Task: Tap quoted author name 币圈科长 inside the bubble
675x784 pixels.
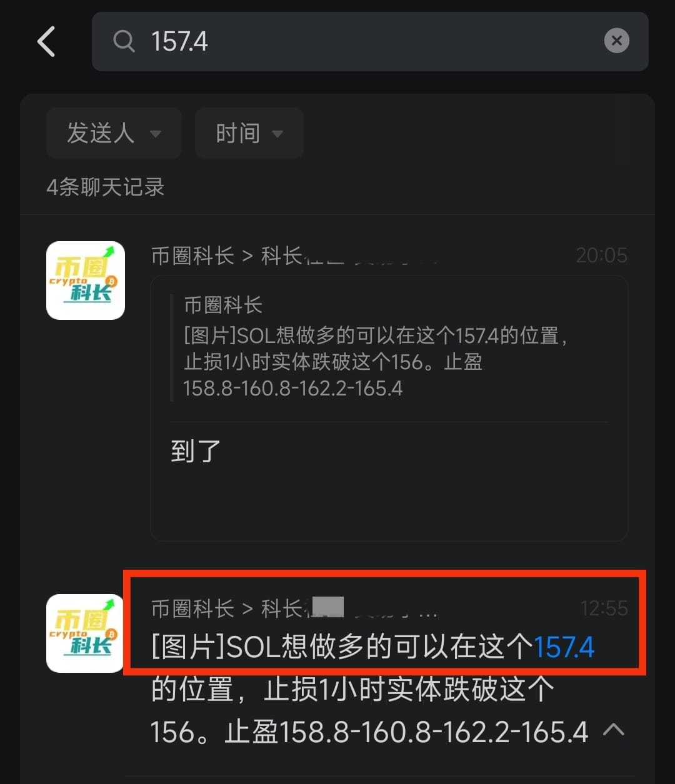Action: click(x=222, y=305)
